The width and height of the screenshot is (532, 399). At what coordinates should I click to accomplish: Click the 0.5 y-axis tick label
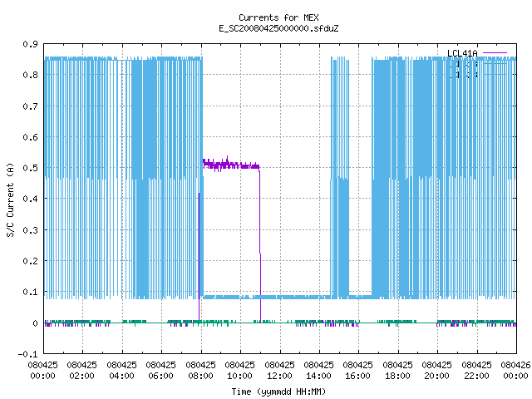pyautogui.click(x=30, y=168)
